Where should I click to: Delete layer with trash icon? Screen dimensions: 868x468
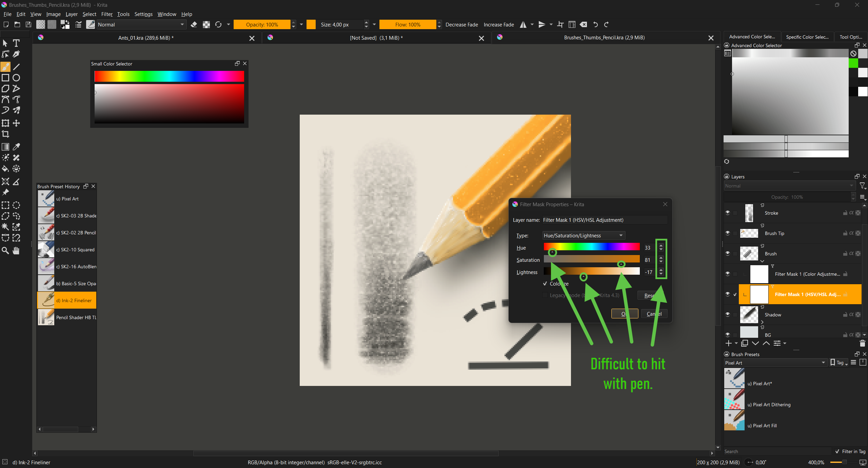coord(862,344)
